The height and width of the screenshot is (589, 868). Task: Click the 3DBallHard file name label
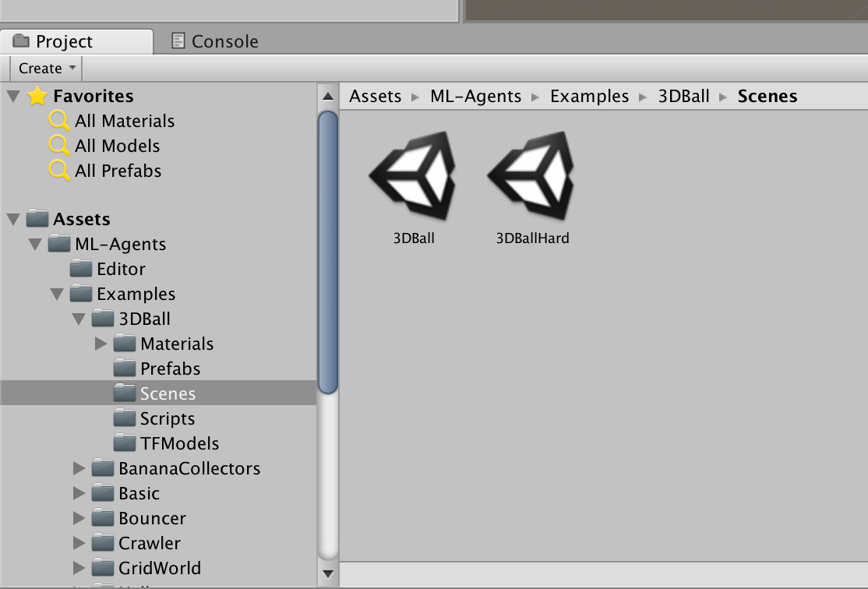click(x=532, y=238)
